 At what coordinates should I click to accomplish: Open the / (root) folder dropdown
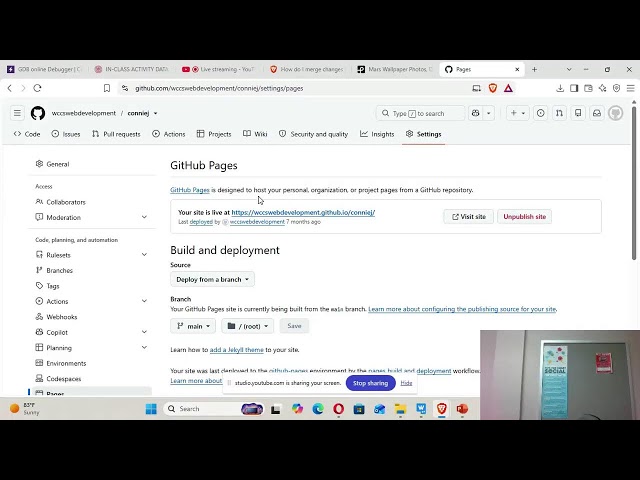[x=248, y=326]
